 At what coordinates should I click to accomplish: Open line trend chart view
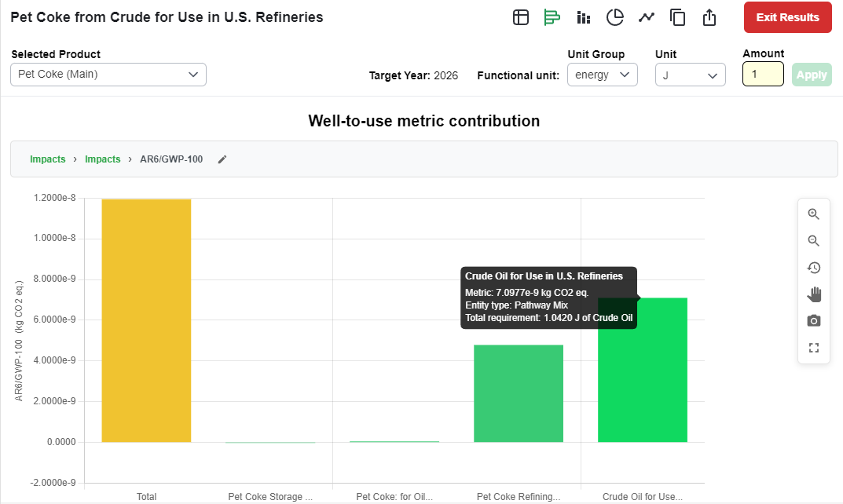647,17
